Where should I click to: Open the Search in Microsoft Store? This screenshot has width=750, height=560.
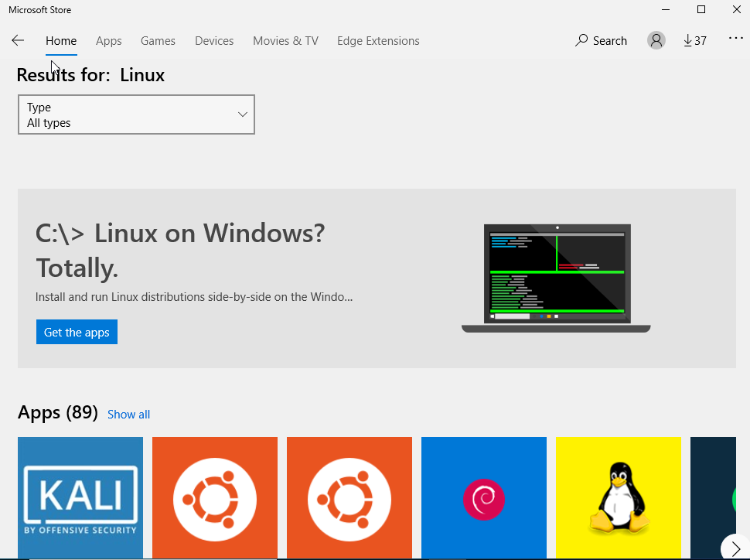[x=601, y=40]
